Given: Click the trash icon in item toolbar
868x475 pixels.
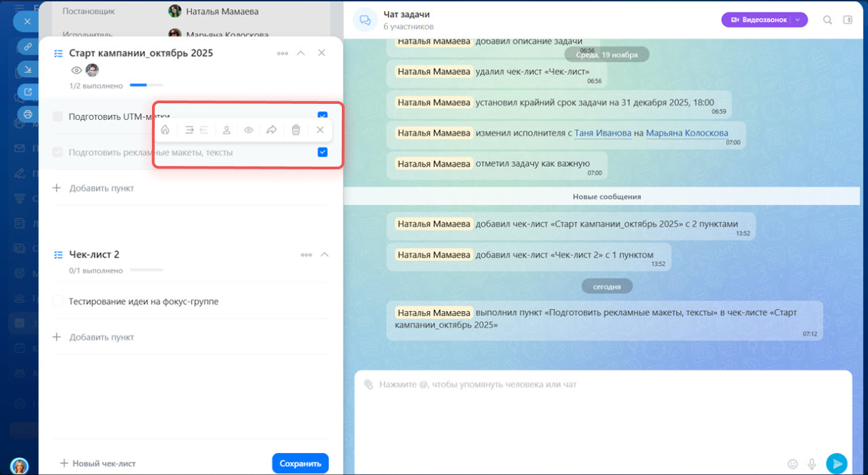Looking at the screenshot, I should (x=296, y=130).
